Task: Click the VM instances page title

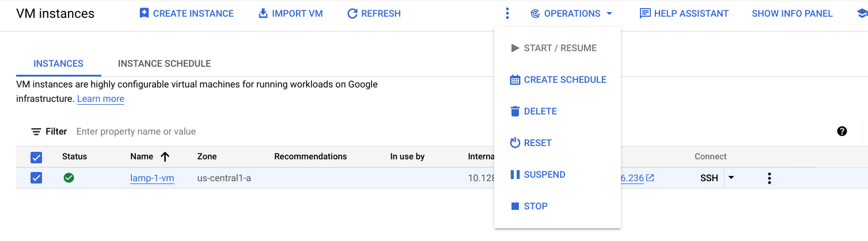Action: [x=55, y=13]
